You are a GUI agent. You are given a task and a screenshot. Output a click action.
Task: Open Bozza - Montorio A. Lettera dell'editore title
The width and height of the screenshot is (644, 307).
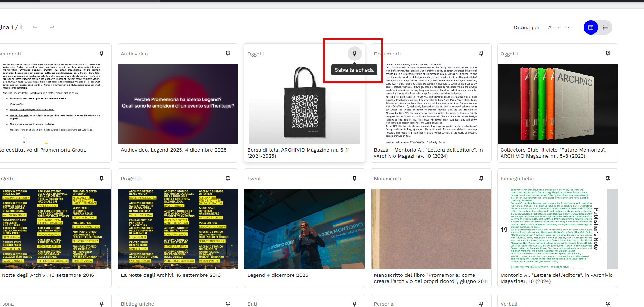click(428, 153)
